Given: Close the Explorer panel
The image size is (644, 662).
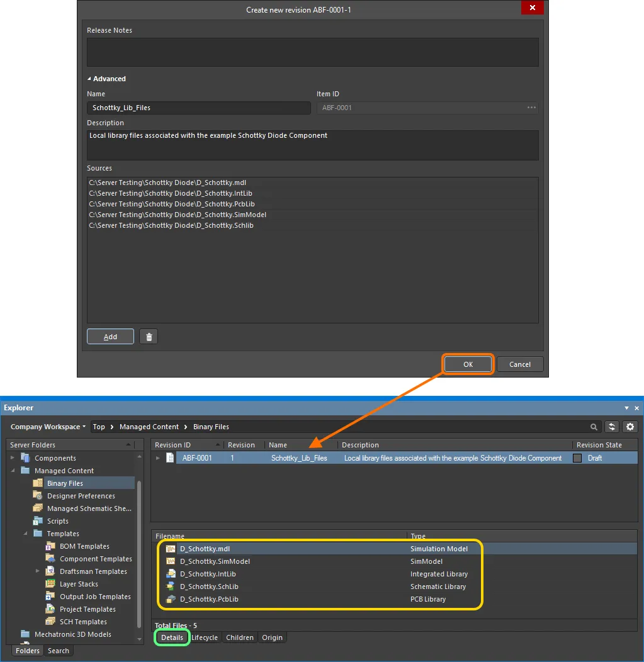Looking at the screenshot, I should pos(636,408).
